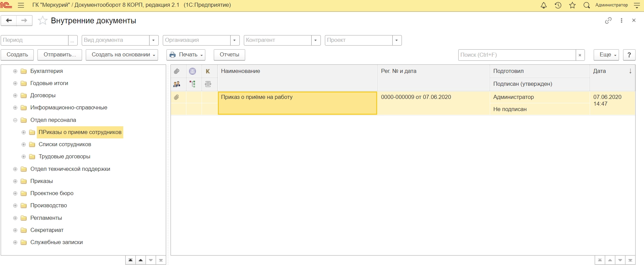Screen dimensions: 644x265
Task: Select the Служебные записки folder
Action: coord(56,242)
